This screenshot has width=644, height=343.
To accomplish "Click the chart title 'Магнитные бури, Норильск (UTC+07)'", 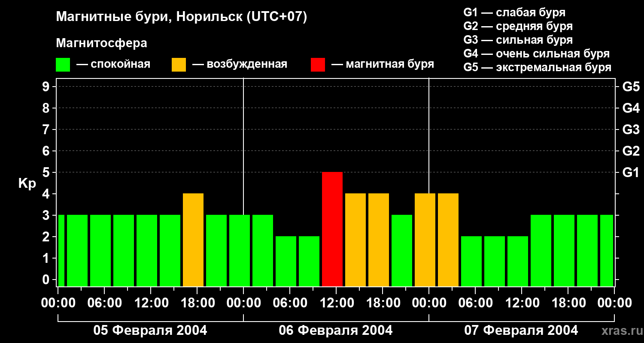I will click(x=182, y=17).
